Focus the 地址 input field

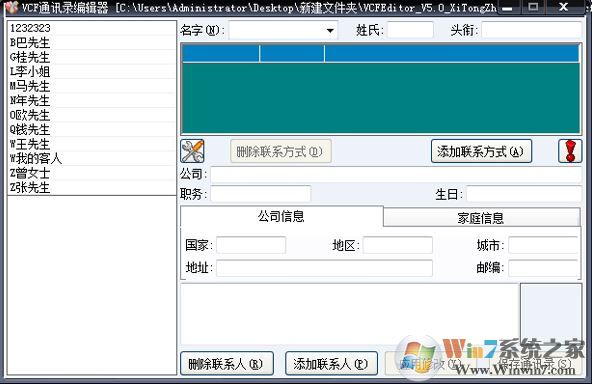[324, 268]
